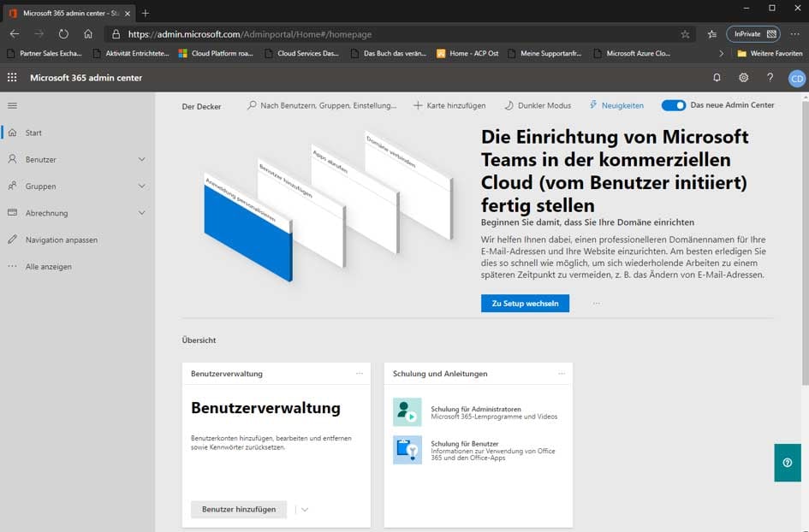Click the Schulung für Benutzer icon
This screenshot has width=809, height=532.
(x=407, y=450)
